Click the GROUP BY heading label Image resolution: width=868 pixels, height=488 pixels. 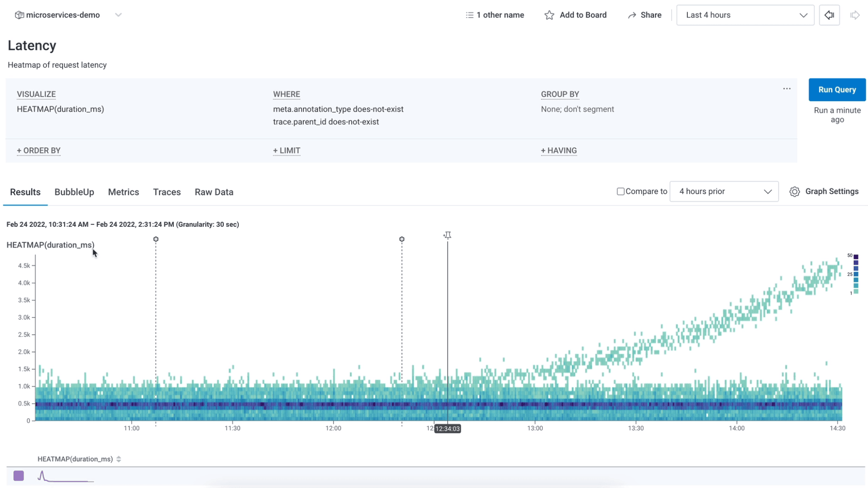tap(560, 94)
